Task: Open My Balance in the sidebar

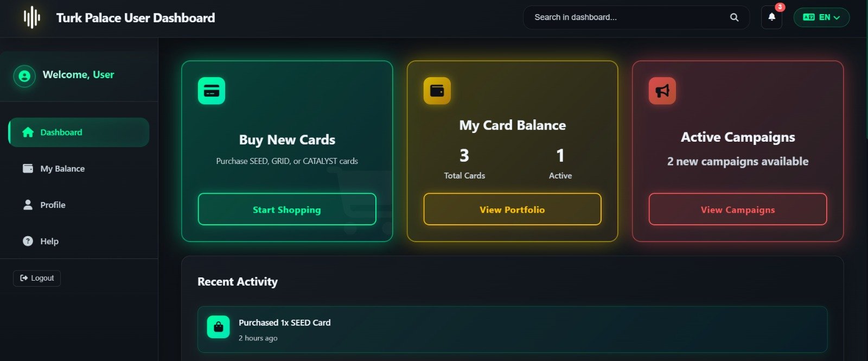Action: pos(62,169)
